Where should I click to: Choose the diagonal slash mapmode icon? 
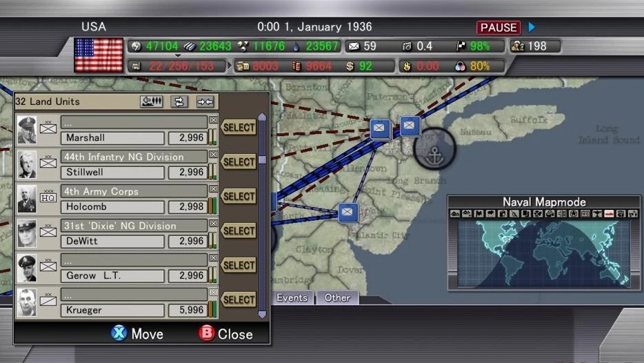pyautogui.click(x=514, y=213)
